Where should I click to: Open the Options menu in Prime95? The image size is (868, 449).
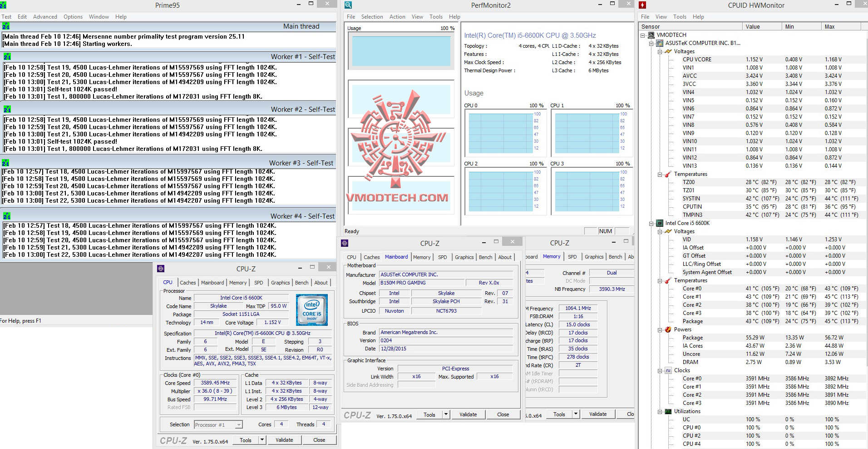[x=73, y=17]
